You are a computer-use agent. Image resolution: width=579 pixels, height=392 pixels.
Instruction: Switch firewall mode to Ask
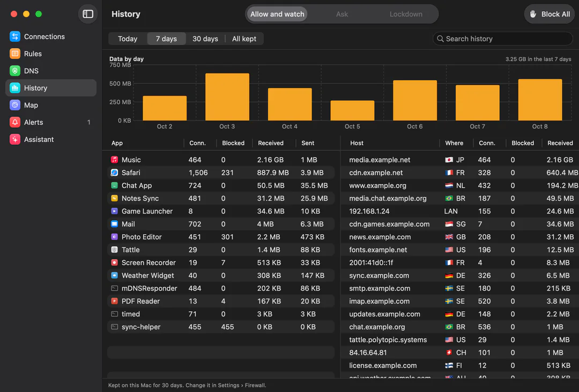click(342, 14)
